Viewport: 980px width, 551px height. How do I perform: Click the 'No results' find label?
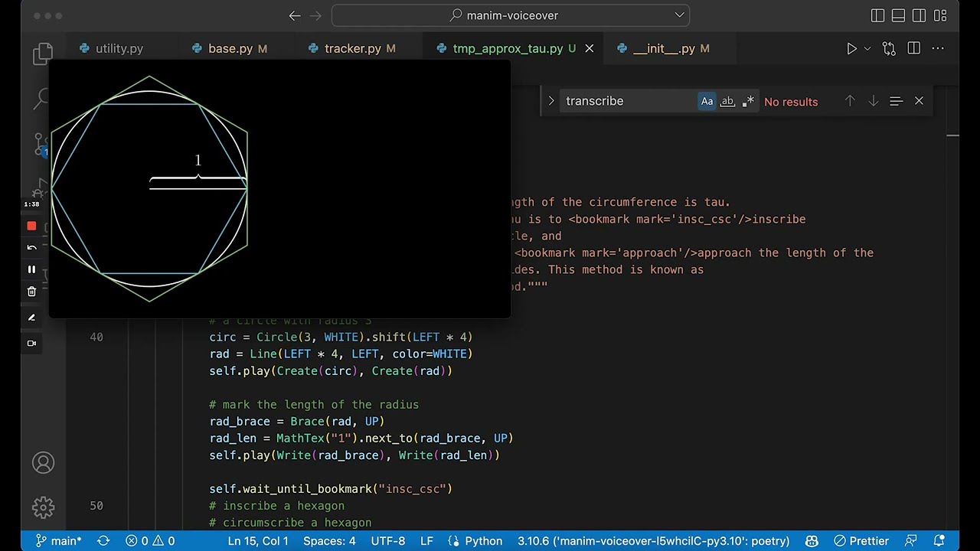(x=791, y=102)
